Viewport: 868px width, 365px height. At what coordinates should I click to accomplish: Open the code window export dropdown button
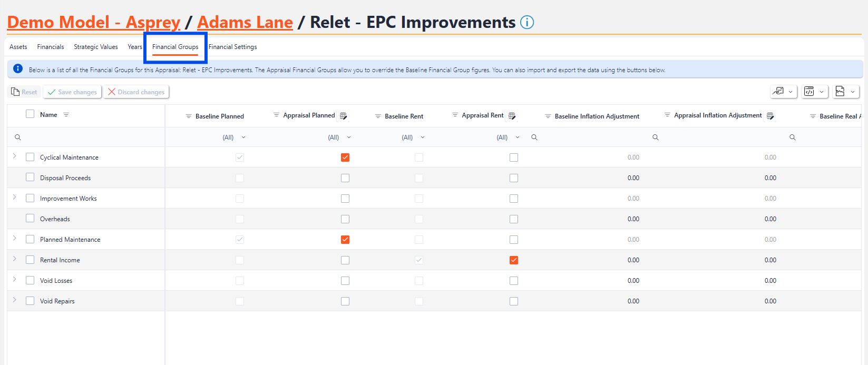pos(815,92)
